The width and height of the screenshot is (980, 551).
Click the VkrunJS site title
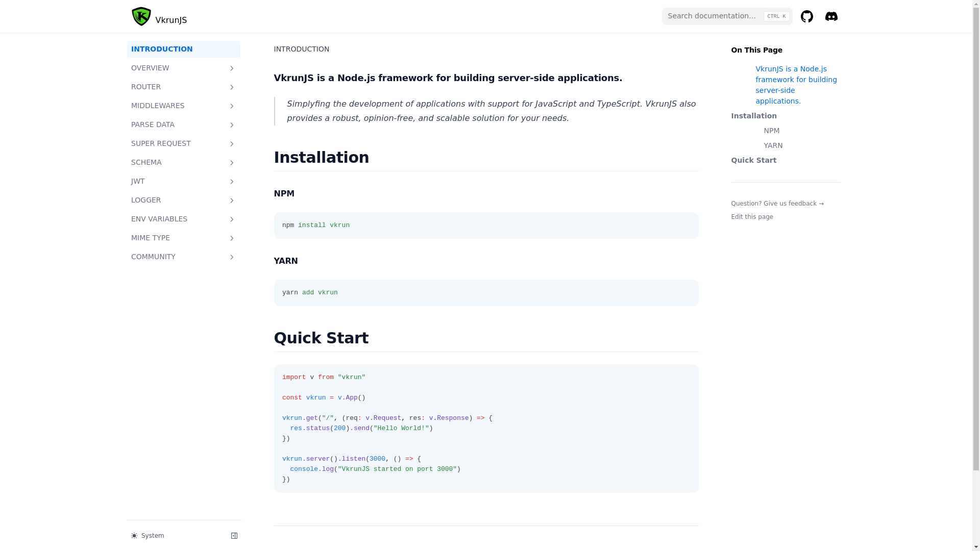pyautogui.click(x=171, y=20)
